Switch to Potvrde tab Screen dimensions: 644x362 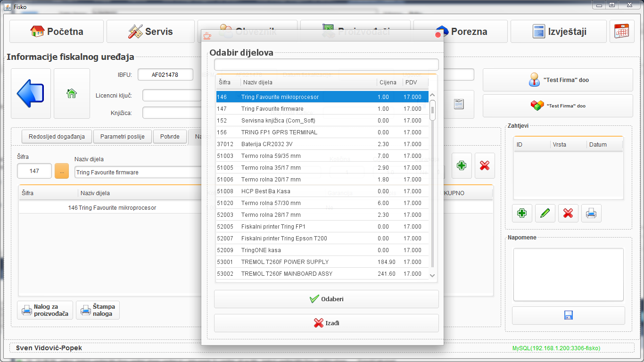(x=170, y=137)
